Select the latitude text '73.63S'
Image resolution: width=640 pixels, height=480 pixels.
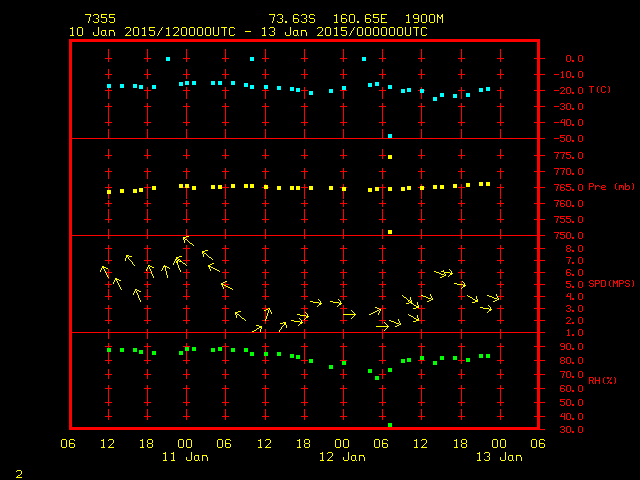292,19
